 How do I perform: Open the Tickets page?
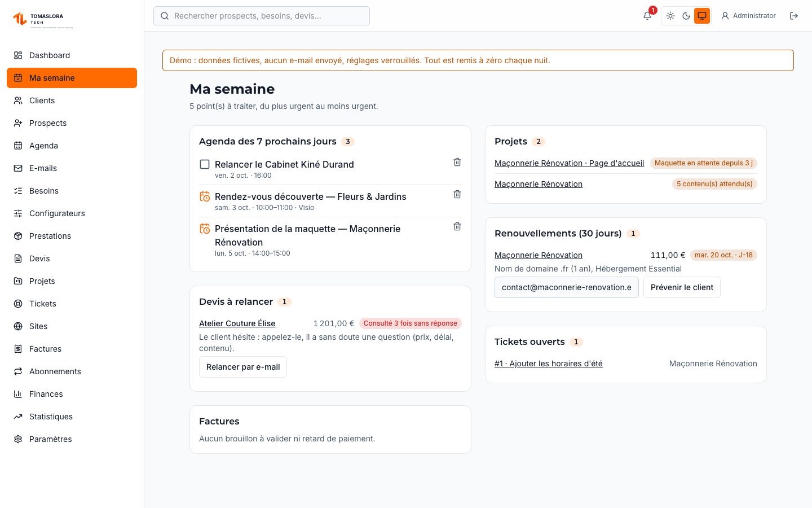click(x=72, y=304)
